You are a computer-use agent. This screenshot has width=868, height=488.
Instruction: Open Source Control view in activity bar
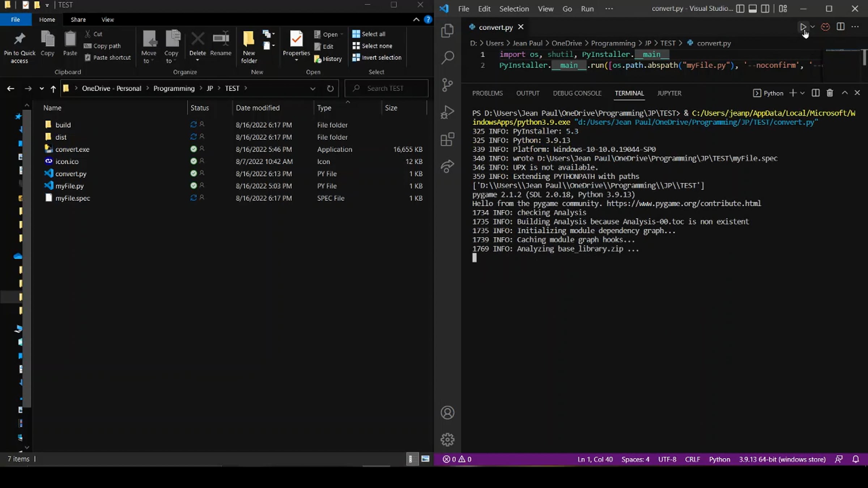coord(447,85)
